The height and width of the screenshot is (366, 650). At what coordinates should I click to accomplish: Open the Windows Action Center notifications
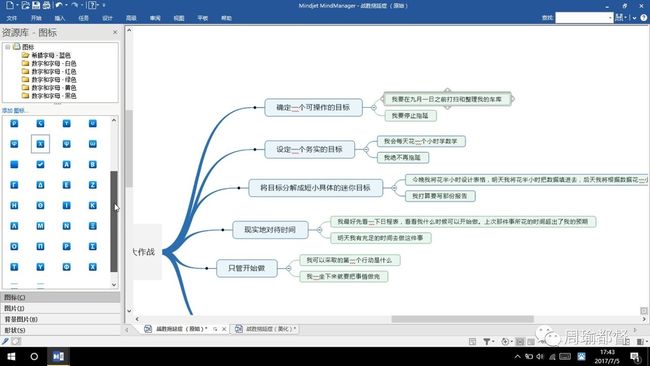click(x=635, y=356)
